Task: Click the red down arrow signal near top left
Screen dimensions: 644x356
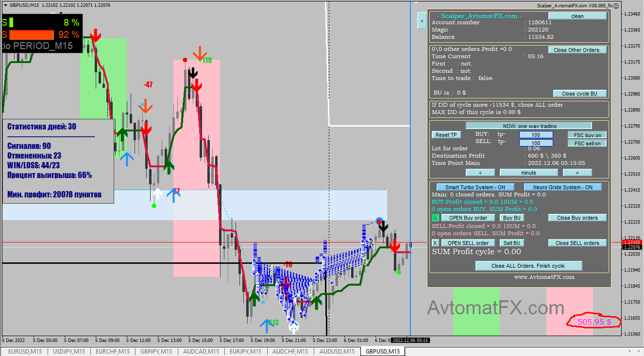Action: pyautogui.click(x=95, y=35)
